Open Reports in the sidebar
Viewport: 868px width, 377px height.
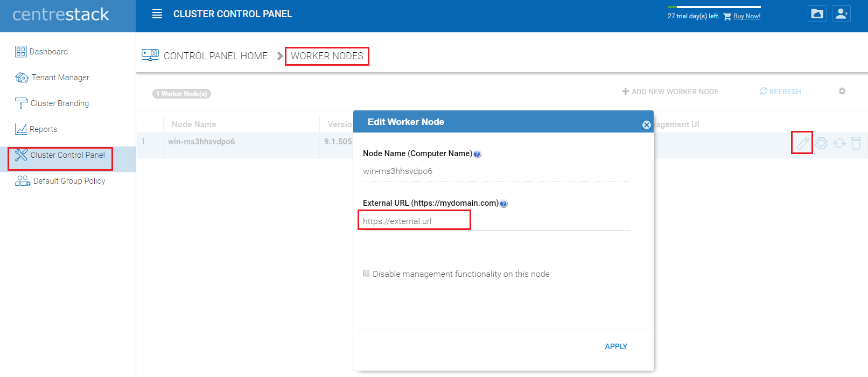tap(44, 129)
